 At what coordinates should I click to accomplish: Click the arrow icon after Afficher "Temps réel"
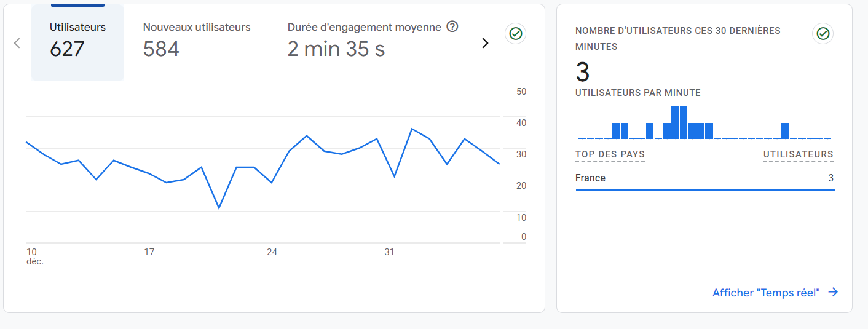tap(833, 293)
